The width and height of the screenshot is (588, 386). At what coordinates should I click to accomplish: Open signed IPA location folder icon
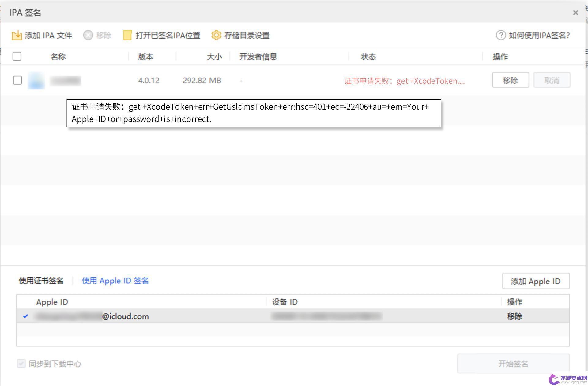[127, 35]
